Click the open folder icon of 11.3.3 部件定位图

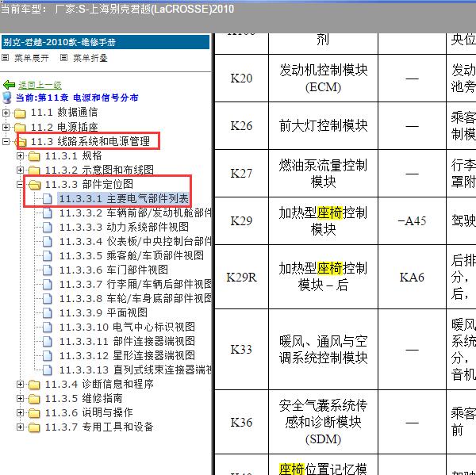pyautogui.click(x=34, y=185)
